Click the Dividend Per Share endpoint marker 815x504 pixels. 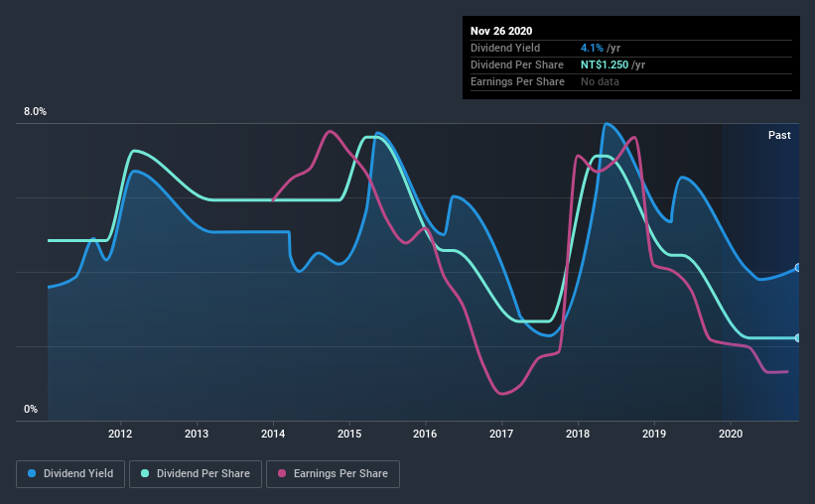[798, 337]
